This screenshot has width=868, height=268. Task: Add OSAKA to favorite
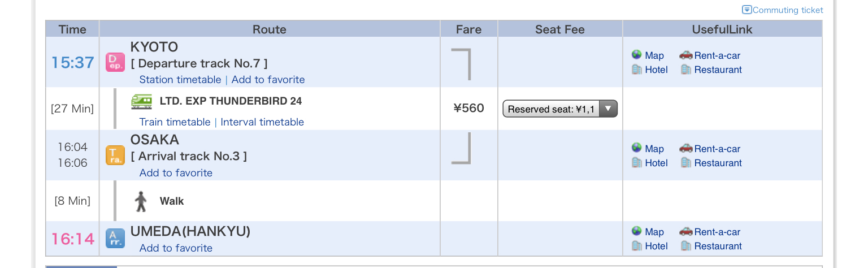click(x=176, y=173)
